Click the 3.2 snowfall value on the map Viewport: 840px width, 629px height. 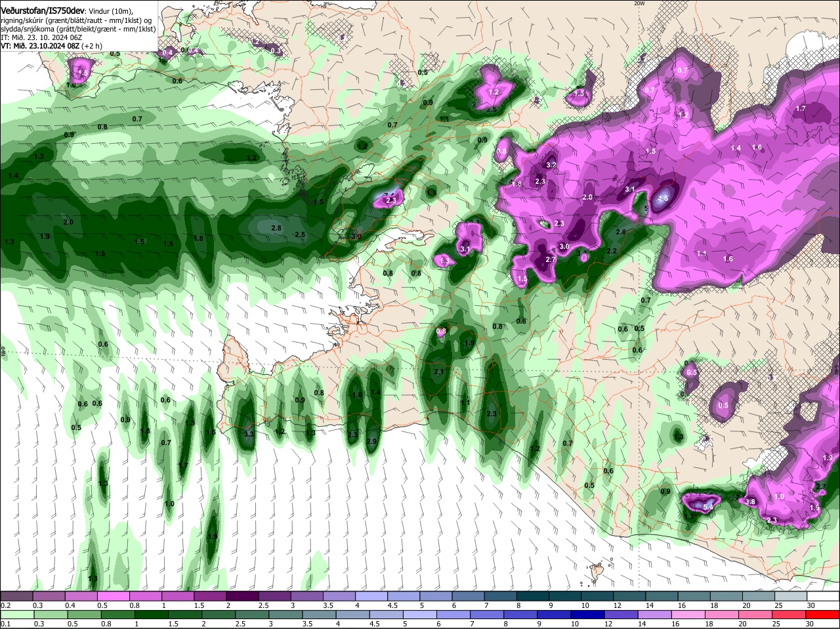pos(551,165)
